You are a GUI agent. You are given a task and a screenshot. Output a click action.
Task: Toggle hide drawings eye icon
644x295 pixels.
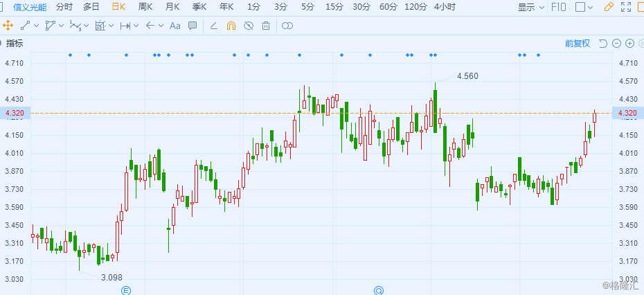click(249, 26)
